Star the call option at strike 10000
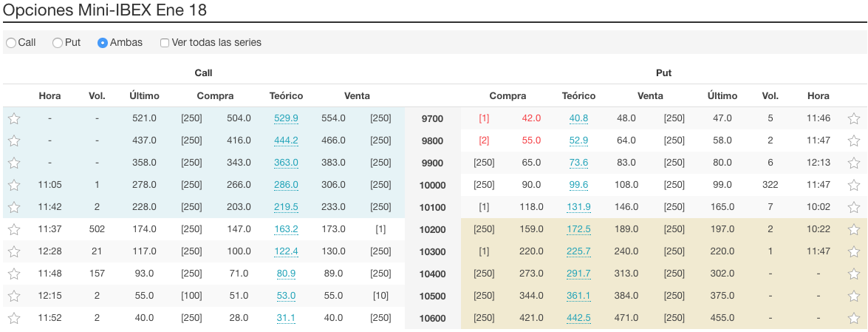 (x=14, y=185)
